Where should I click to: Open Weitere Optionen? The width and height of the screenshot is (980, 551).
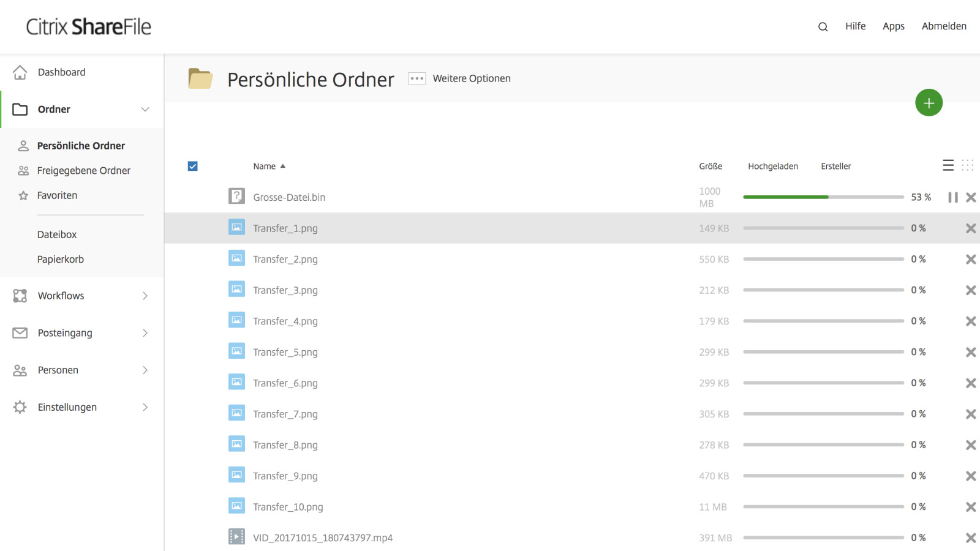(417, 78)
